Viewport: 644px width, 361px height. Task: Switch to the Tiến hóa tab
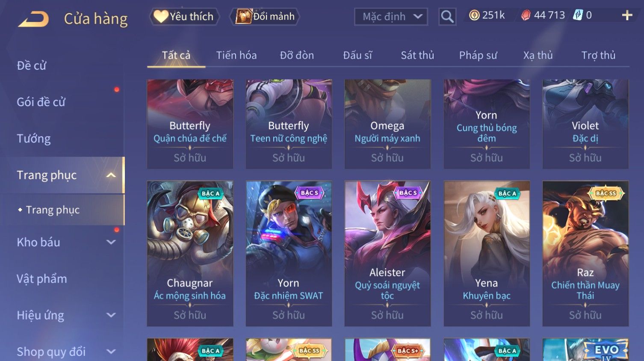click(x=236, y=55)
